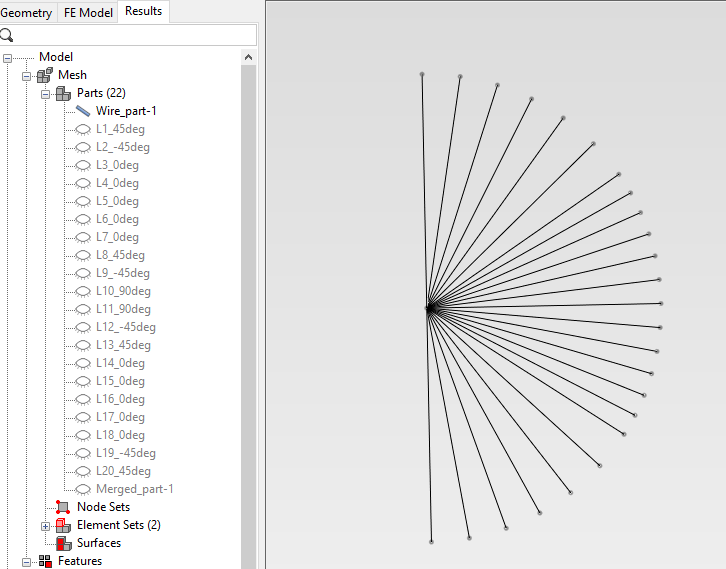
Task: Select the Node Sets label
Action: pyautogui.click(x=103, y=507)
